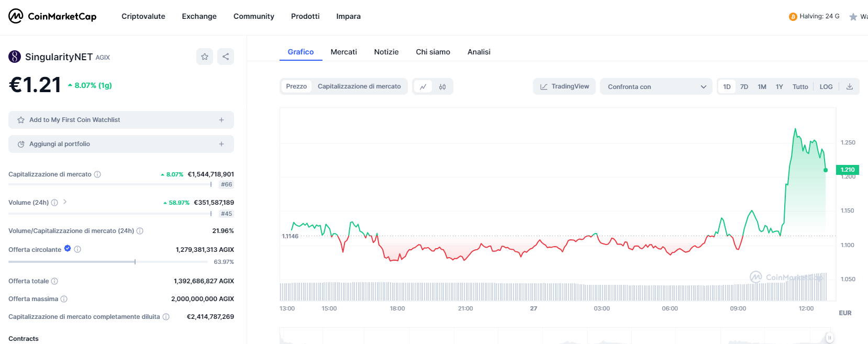Toggle LOG scale on chart
This screenshot has height=344, width=868.
click(x=826, y=87)
